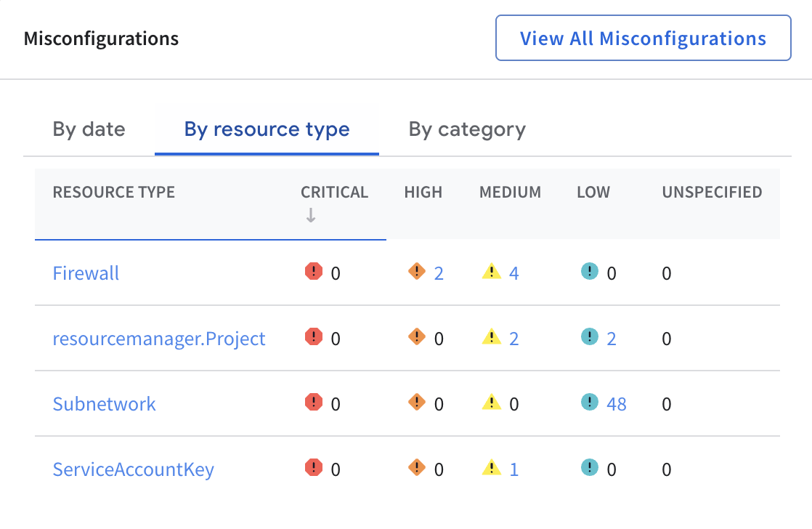Click the RESOURCE TYPE column header
The height and width of the screenshot is (529, 812).
coord(114,192)
